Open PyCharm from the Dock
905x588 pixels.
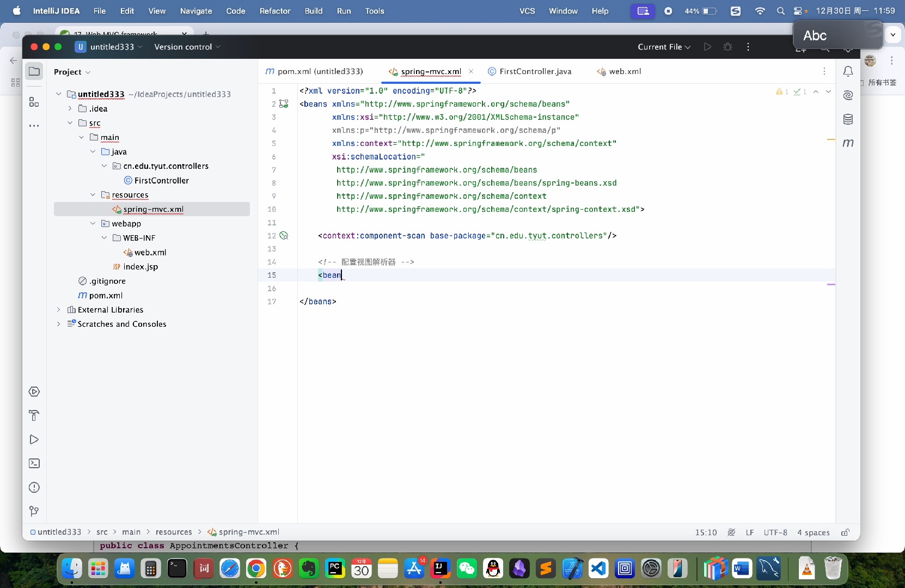335,569
